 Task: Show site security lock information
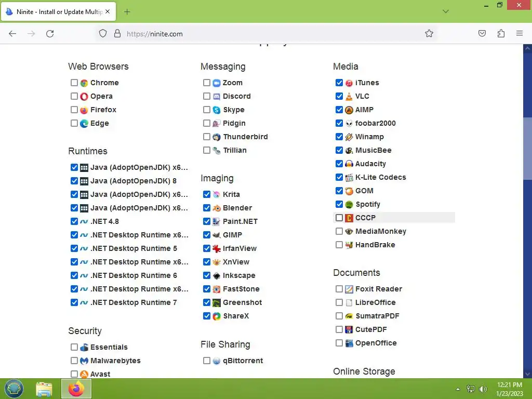pos(117,33)
